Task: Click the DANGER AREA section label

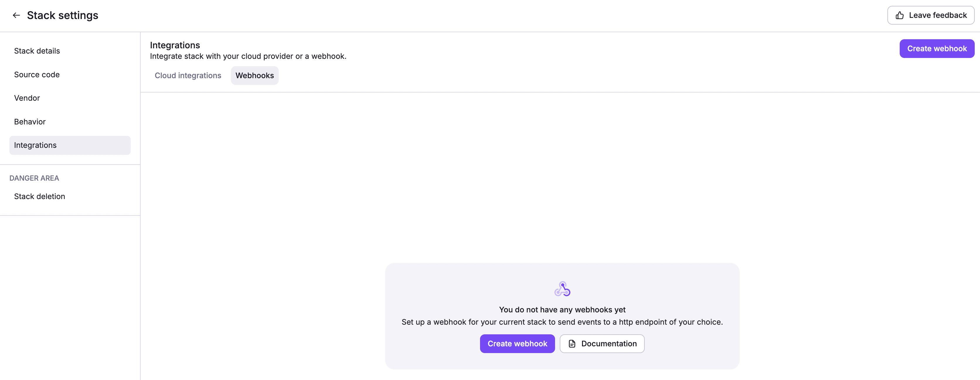Action: [x=34, y=178]
